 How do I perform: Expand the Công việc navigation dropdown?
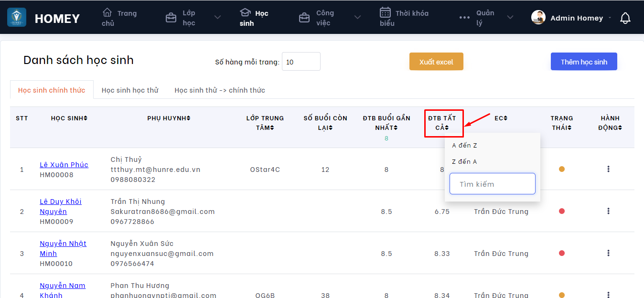click(357, 18)
